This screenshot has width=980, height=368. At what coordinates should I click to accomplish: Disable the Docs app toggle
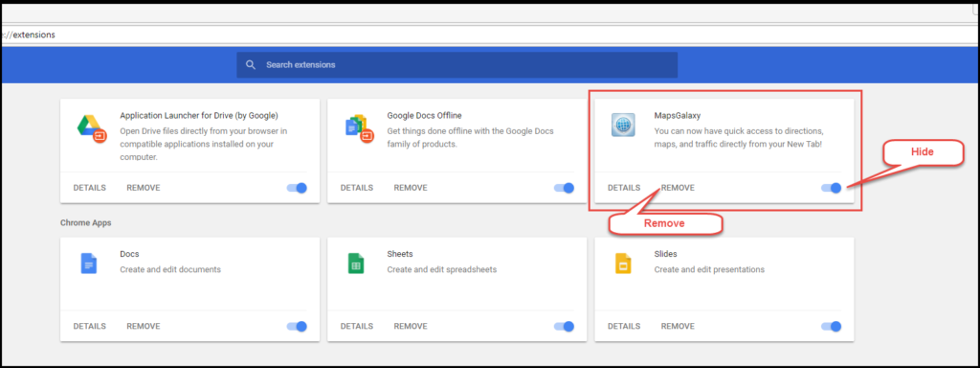[x=297, y=326]
